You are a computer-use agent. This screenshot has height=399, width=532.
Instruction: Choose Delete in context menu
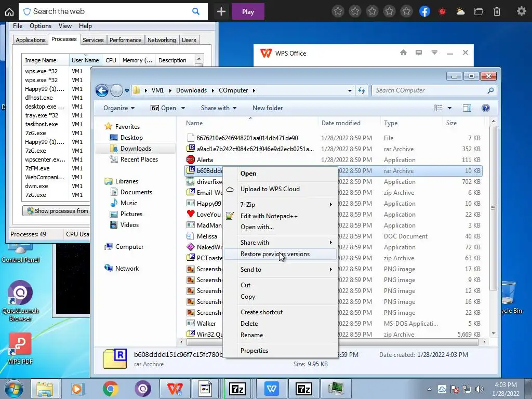tap(281, 323)
